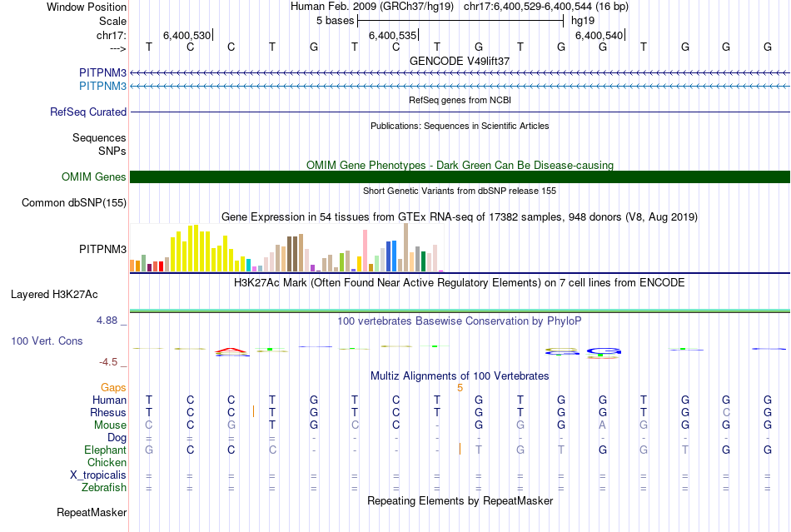Click the Dog species label
The image size is (791, 532).
[x=117, y=438]
